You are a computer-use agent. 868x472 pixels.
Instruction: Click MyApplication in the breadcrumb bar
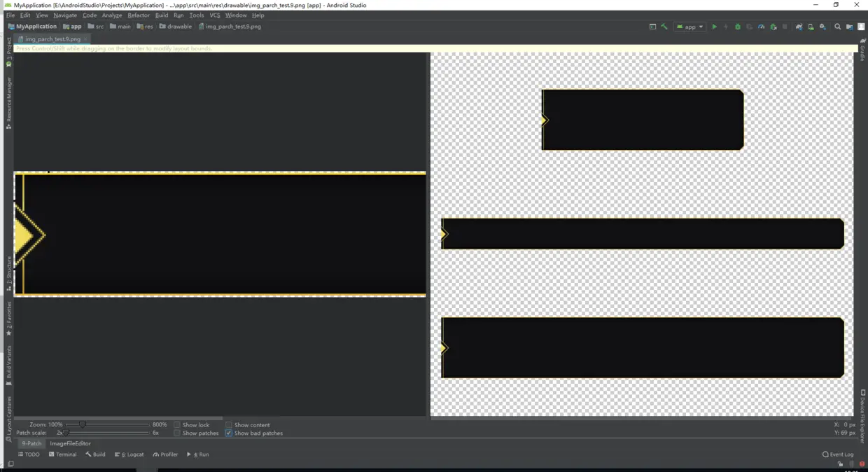coord(32,27)
